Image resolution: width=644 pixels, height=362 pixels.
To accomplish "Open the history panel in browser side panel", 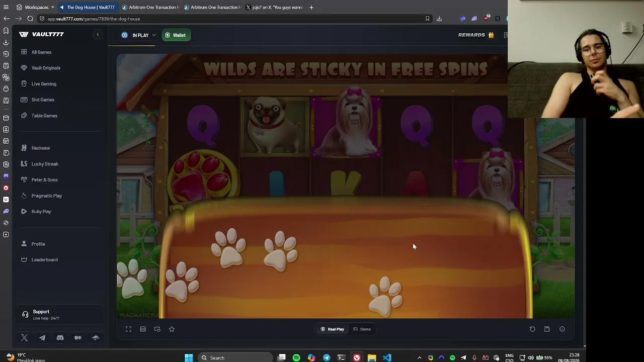I will pyautogui.click(x=6, y=54).
